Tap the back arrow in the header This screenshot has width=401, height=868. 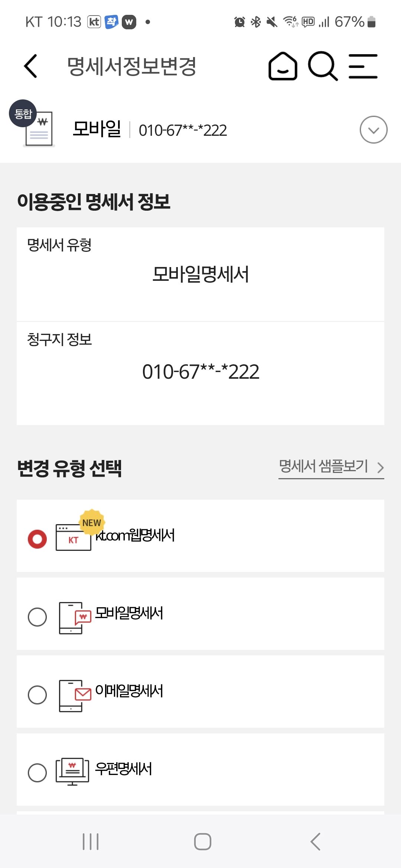click(x=31, y=66)
